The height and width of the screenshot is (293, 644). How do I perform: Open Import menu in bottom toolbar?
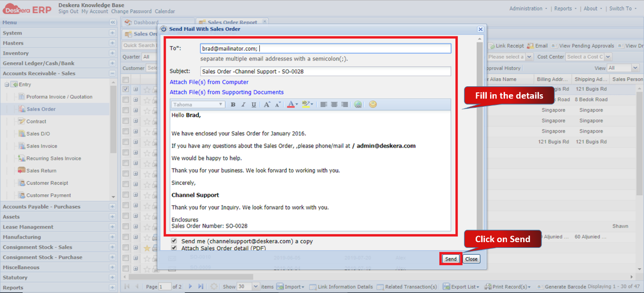[x=290, y=286]
